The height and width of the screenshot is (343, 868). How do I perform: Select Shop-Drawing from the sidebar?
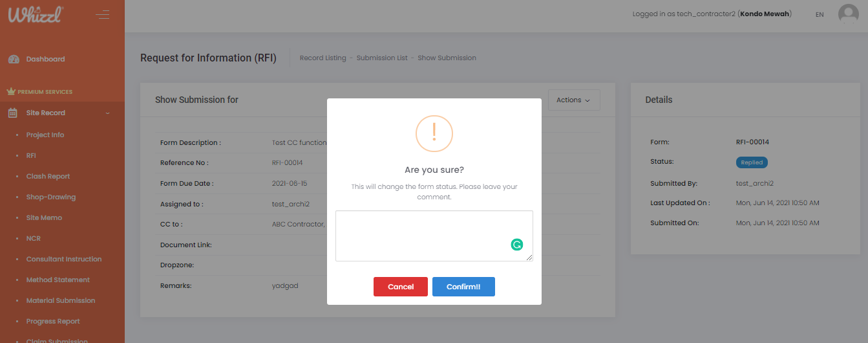(50, 197)
